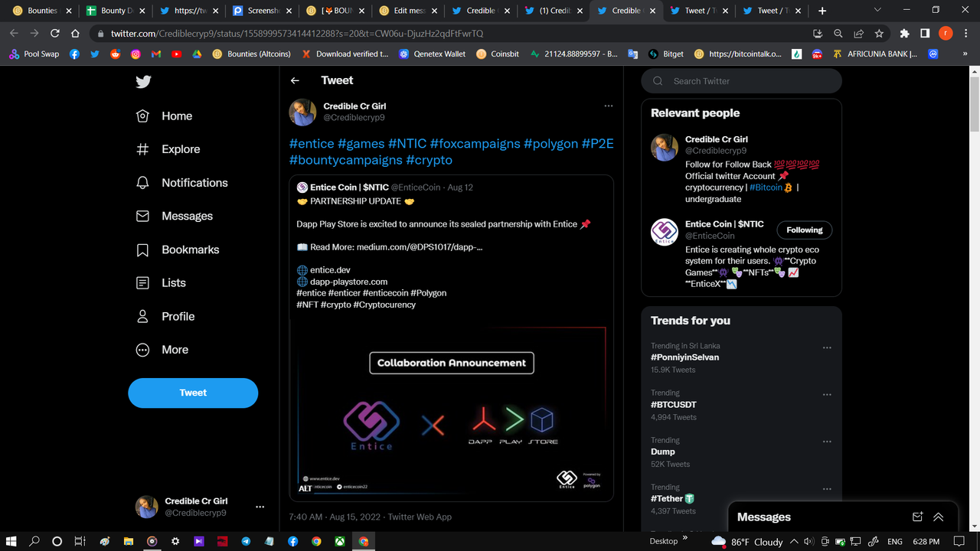Open the Credible Cr Girl profile in Relevant people
The height and width of the screenshot is (551, 980).
tap(716, 139)
